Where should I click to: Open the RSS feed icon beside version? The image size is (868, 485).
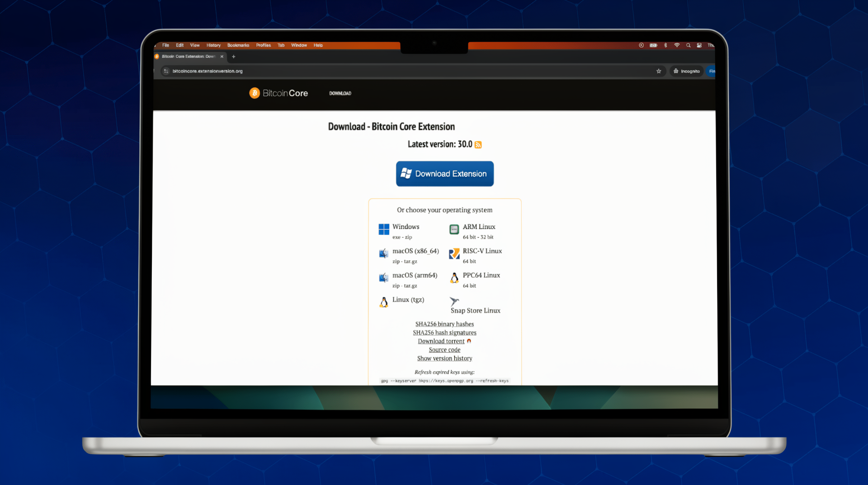pyautogui.click(x=478, y=145)
